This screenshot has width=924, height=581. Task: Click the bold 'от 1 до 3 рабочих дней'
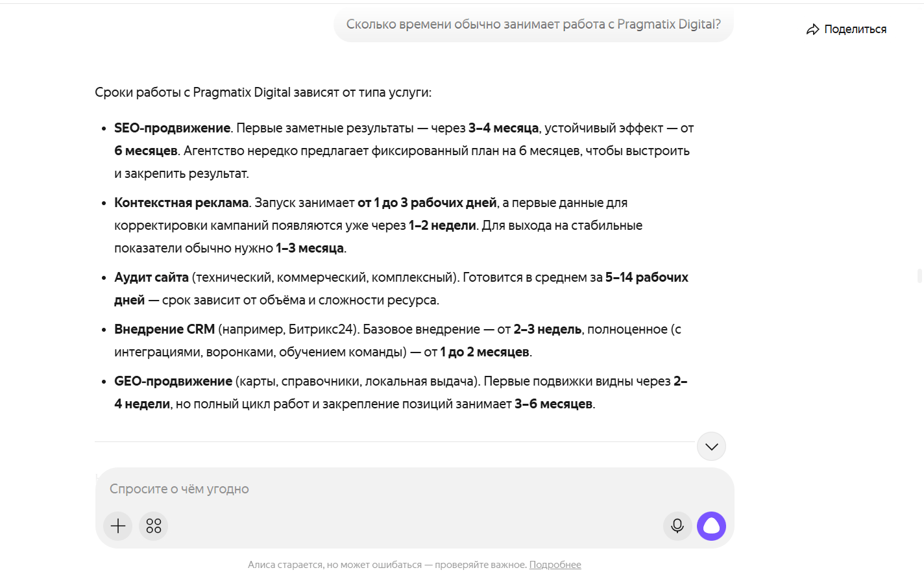click(x=427, y=203)
